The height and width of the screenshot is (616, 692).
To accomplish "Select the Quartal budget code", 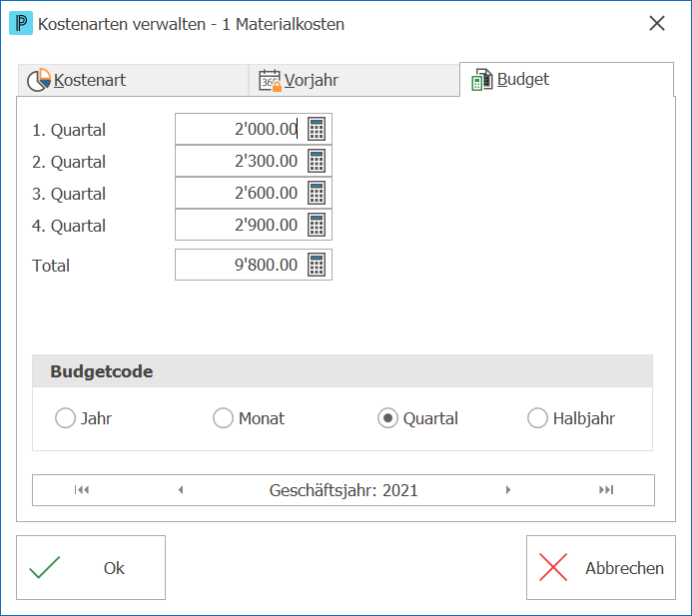I will tap(417, 418).
